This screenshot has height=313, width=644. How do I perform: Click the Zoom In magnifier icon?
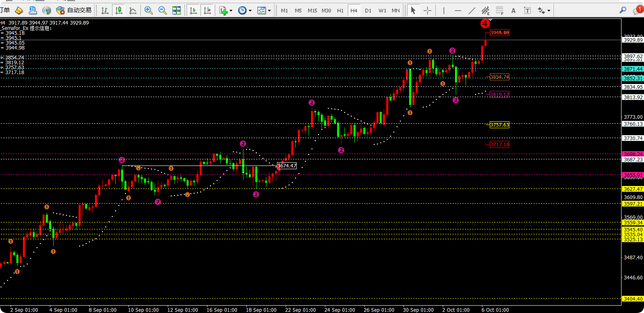(x=149, y=10)
